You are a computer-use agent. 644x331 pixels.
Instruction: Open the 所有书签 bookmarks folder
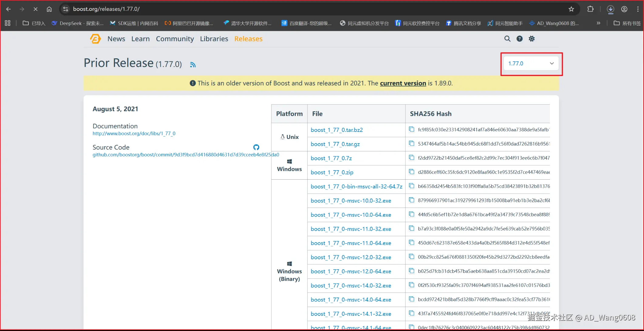point(627,23)
